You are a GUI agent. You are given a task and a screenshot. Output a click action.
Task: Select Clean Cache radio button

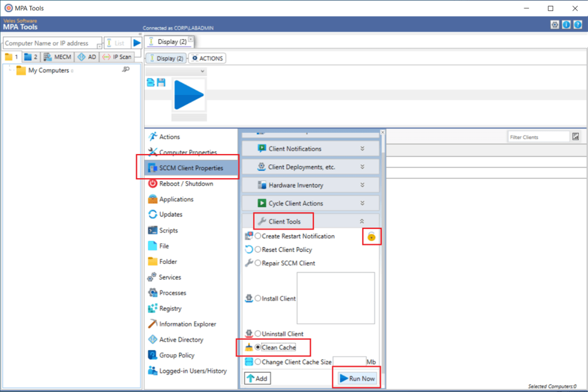pyautogui.click(x=258, y=347)
